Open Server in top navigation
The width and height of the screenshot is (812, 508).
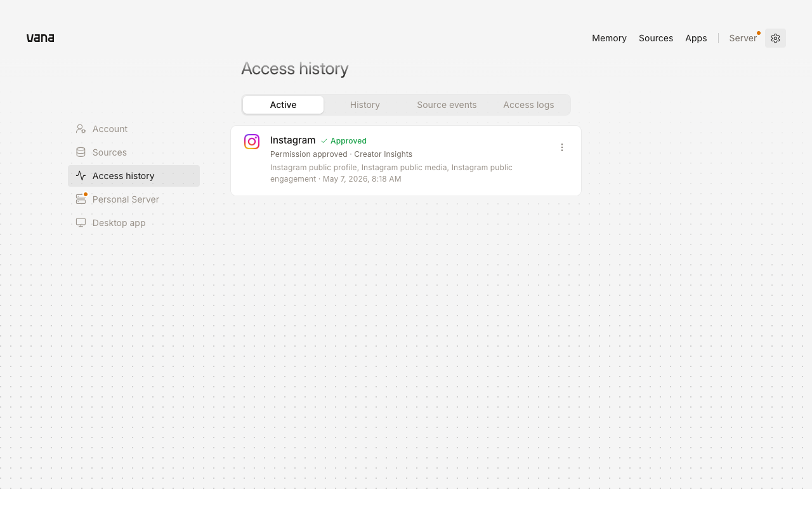[x=743, y=38]
